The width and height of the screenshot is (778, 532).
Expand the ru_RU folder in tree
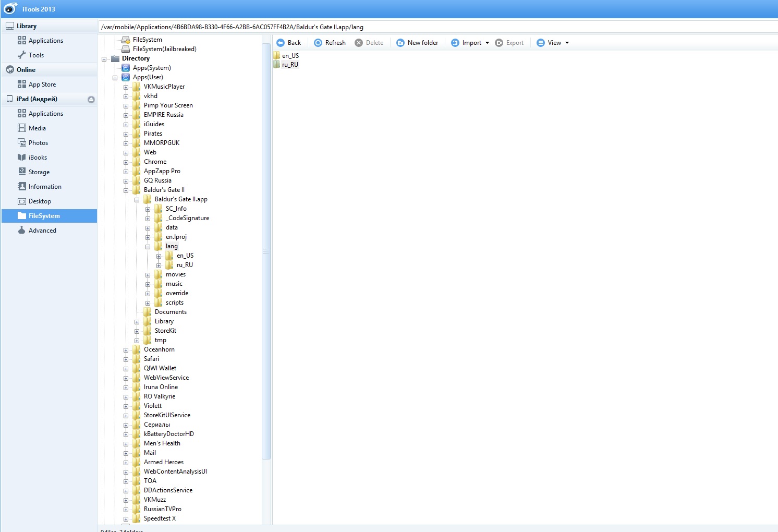159,265
